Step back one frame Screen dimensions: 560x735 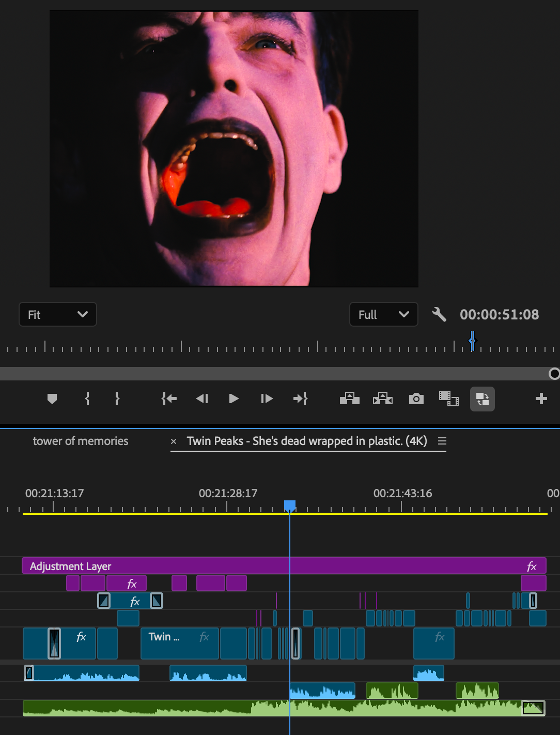pyautogui.click(x=202, y=399)
